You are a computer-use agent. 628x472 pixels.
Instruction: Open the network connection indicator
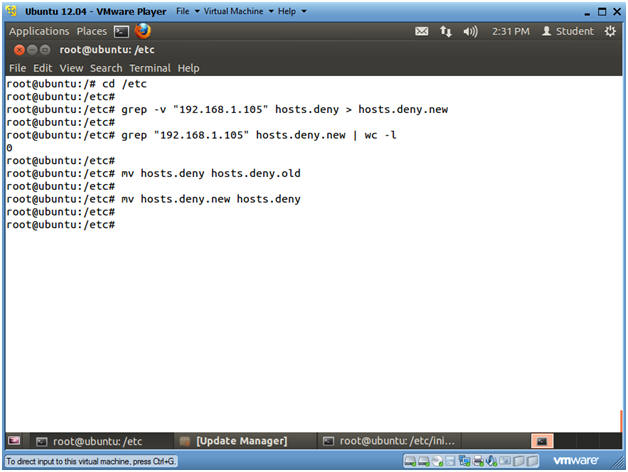[446, 31]
